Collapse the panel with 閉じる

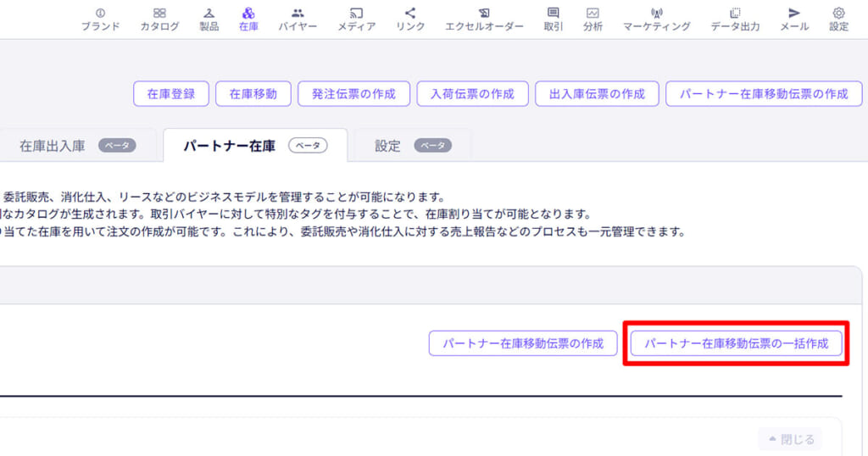point(791,439)
